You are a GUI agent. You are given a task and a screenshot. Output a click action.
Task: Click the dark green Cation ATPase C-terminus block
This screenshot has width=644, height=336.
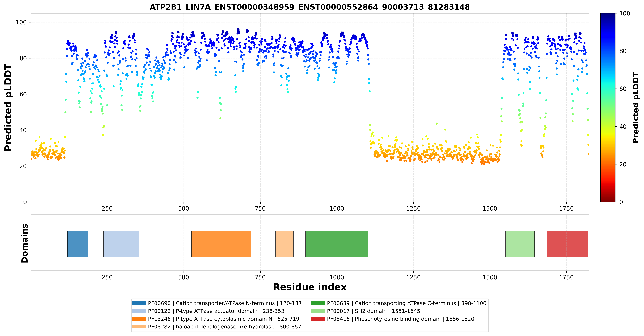(x=337, y=244)
